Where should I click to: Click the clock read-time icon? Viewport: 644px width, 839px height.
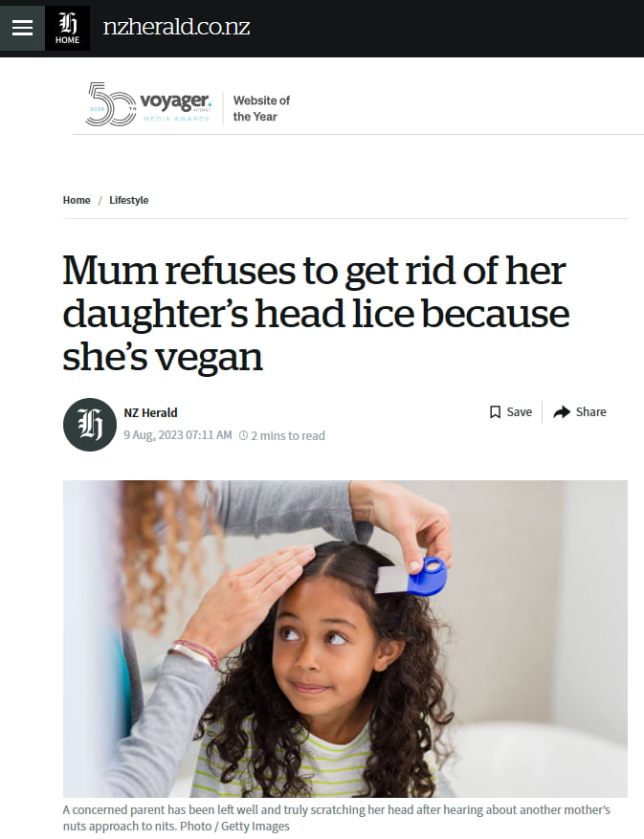pos(244,435)
